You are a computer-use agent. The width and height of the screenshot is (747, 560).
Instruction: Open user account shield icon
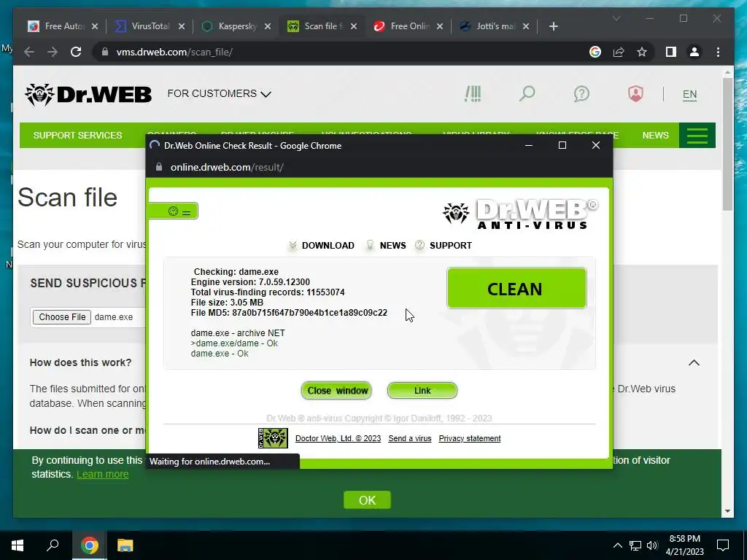point(635,93)
